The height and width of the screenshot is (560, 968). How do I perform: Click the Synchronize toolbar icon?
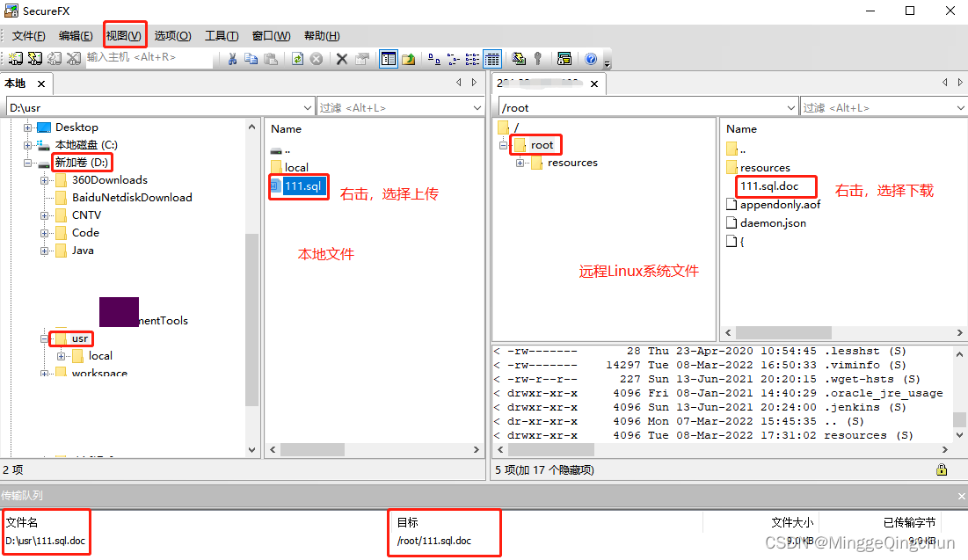coord(519,59)
